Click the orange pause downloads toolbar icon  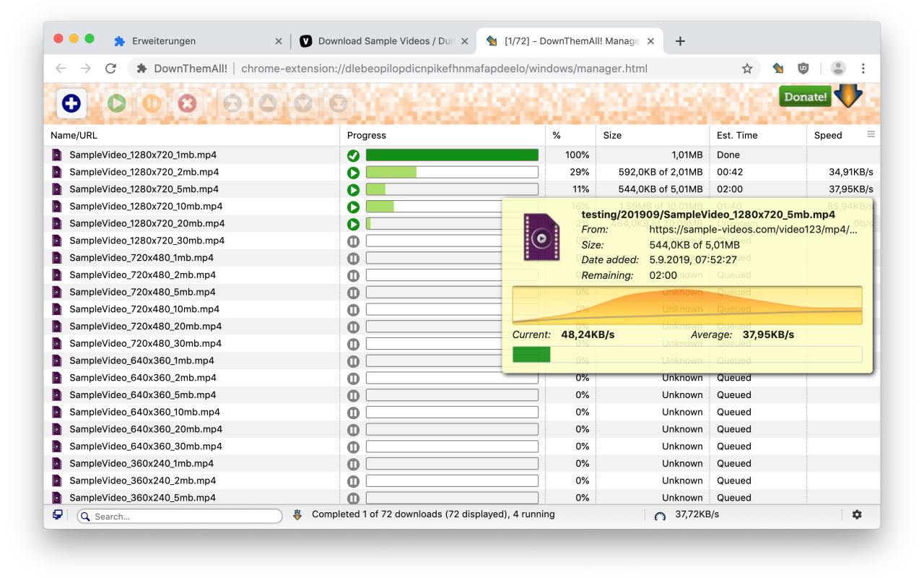[x=152, y=103]
